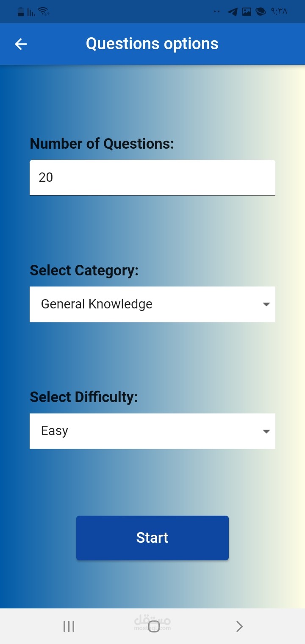This screenshot has height=644, width=305.
Task: Click the Number of Questions label
Action: tap(102, 144)
